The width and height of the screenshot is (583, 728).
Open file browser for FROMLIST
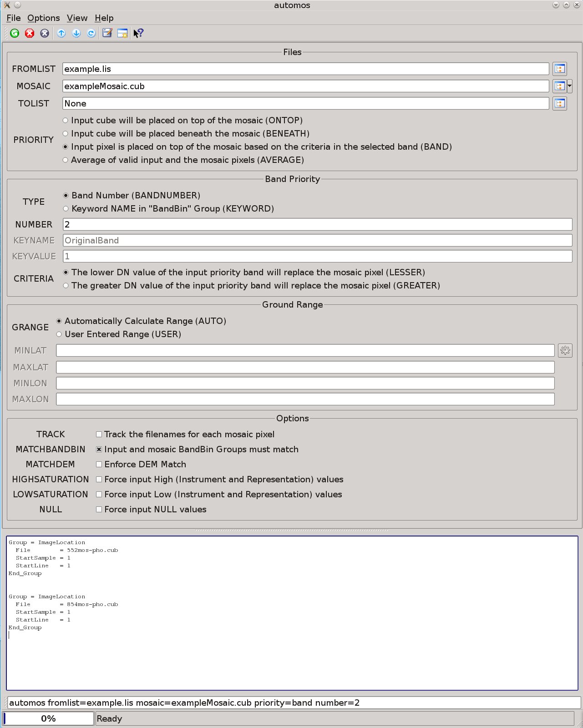pyautogui.click(x=559, y=69)
